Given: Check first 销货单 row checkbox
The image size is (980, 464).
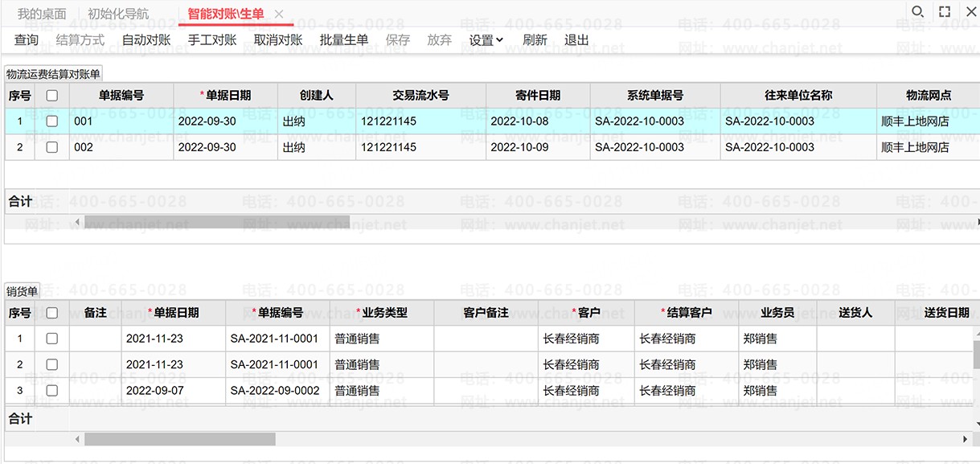Looking at the screenshot, I should [x=52, y=339].
